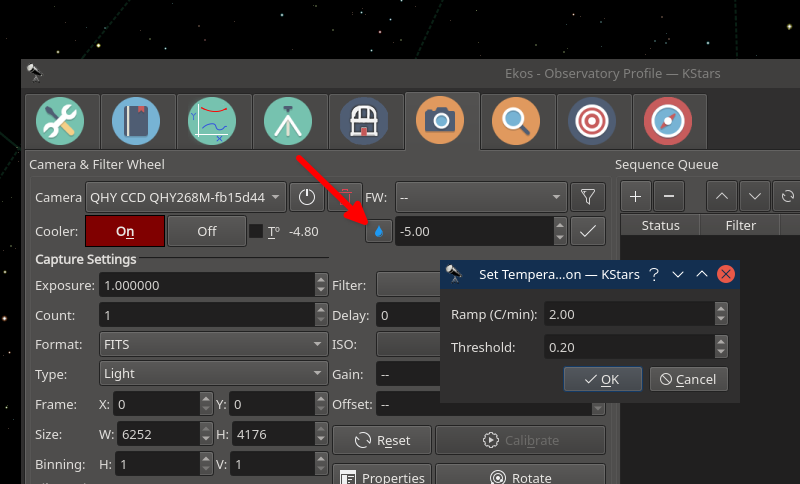Close the Set Temperature dialog

point(726,274)
